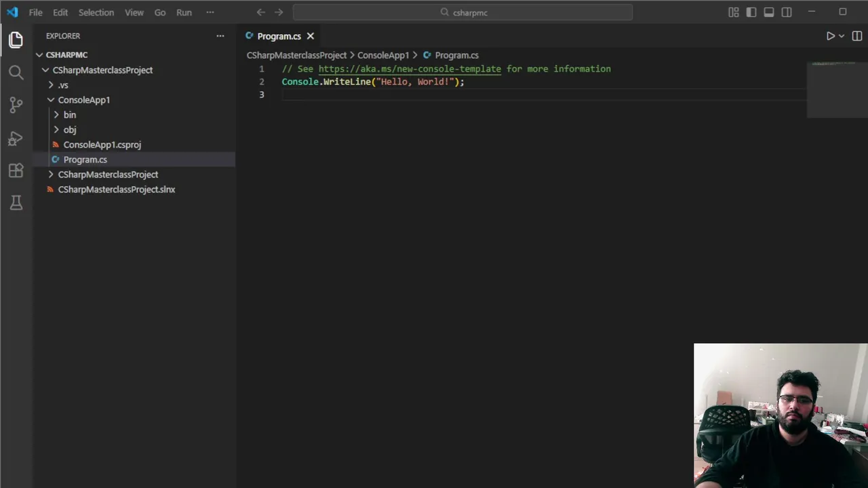Open the Source Control view
Screen dimensions: 868x488
(16, 104)
